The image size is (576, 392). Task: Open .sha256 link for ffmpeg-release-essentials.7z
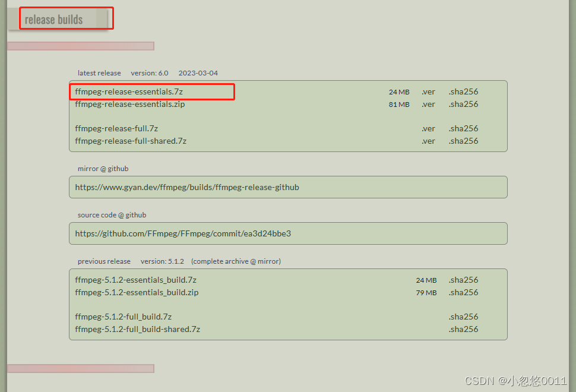(x=463, y=91)
